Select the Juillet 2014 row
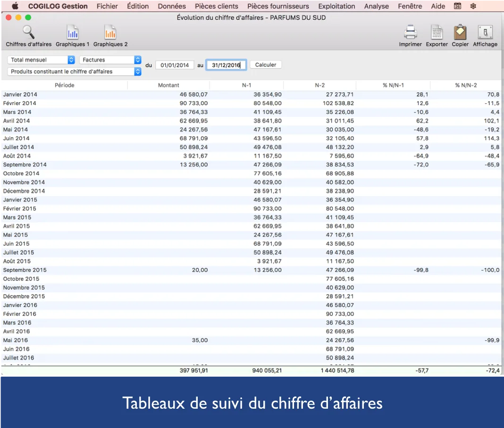The image size is (504, 428). click(x=252, y=147)
